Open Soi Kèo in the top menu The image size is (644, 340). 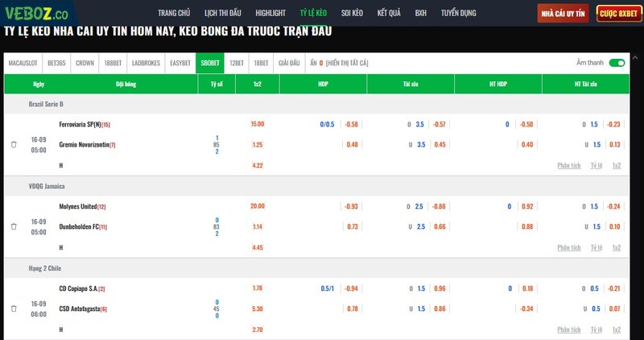[351, 14]
